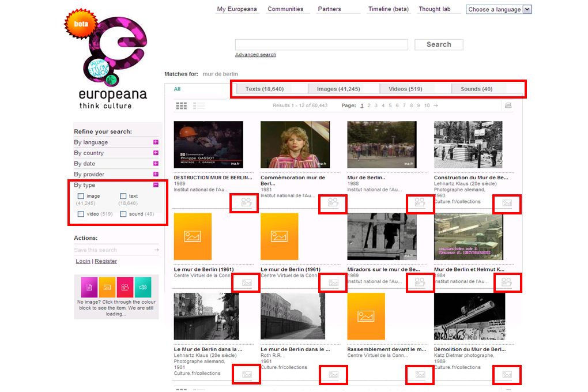Switch to list view icon
The width and height of the screenshot is (588, 392).
[x=199, y=106]
